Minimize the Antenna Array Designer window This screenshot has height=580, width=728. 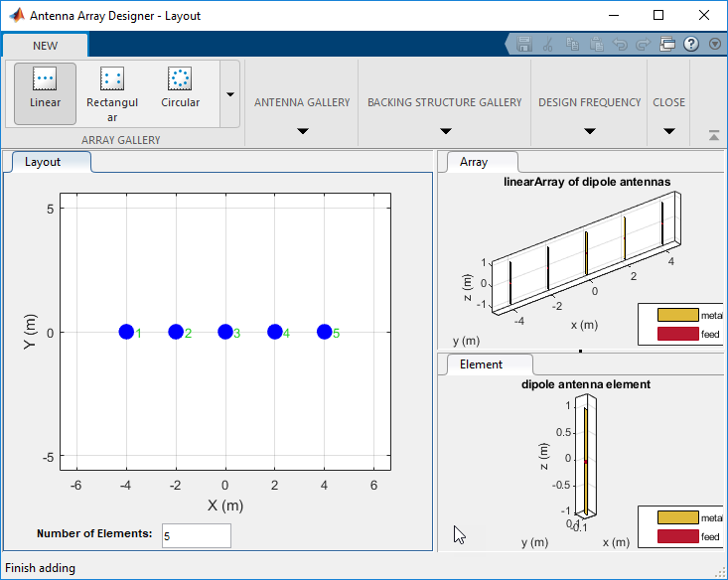click(x=614, y=15)
